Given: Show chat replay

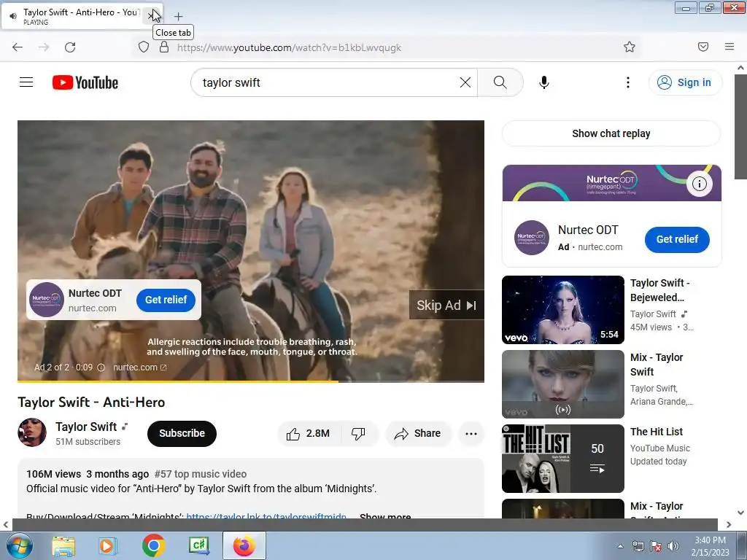Looking at the screenshot, I should 611,133.
